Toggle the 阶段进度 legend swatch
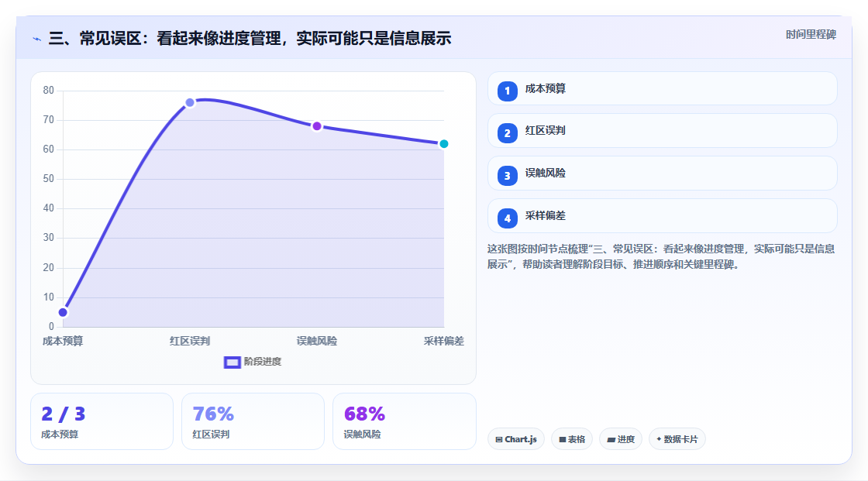 [232, 362]
